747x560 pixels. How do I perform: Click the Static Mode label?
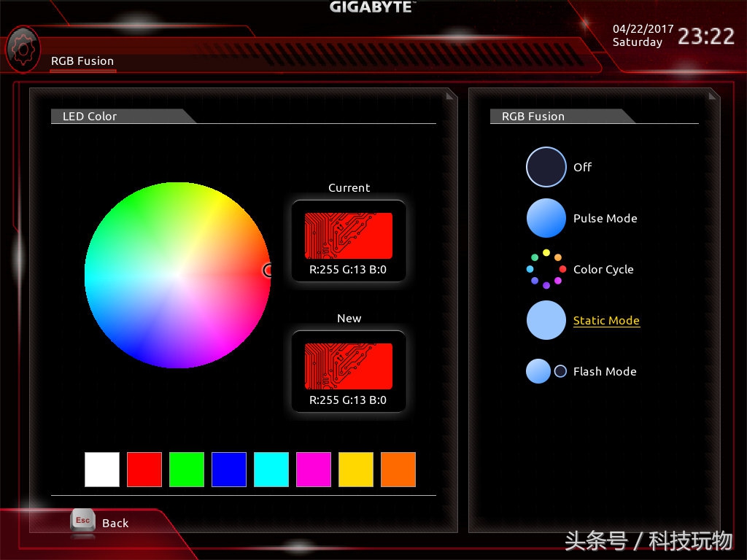606,321
